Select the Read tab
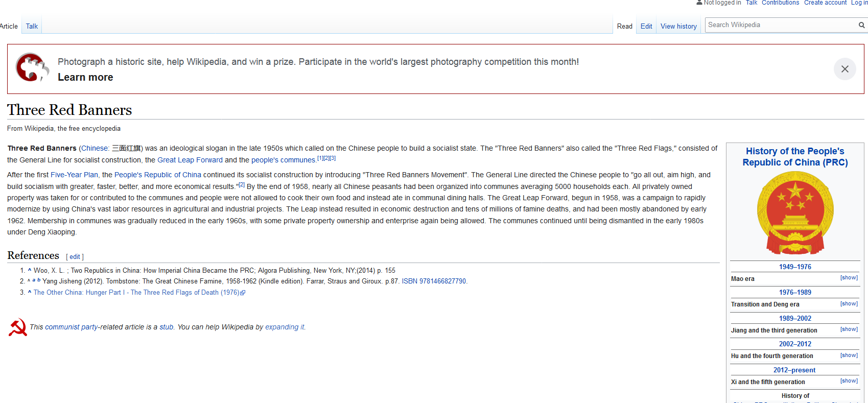 624,26
